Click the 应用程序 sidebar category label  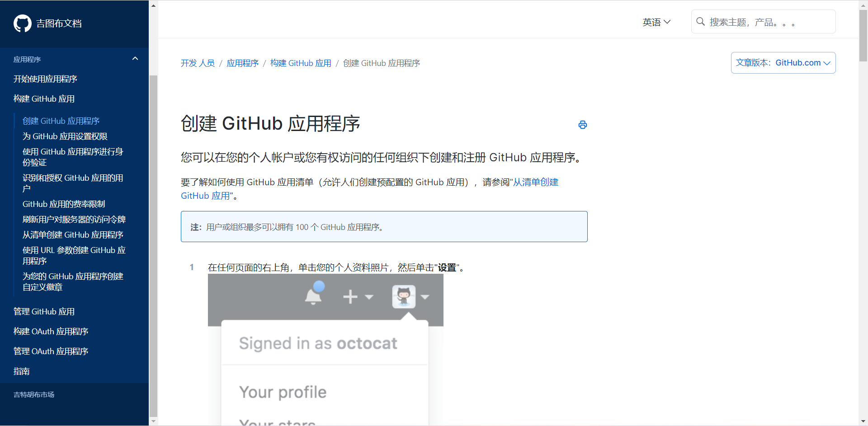(27, 60)
